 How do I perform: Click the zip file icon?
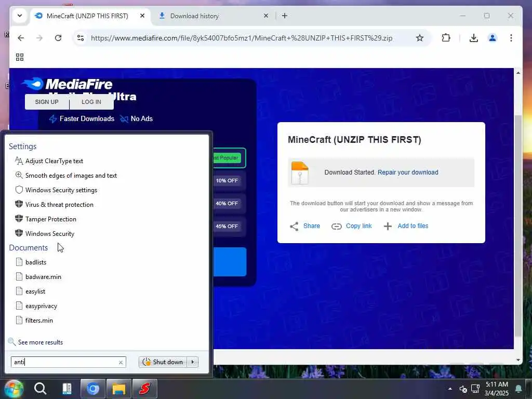tap(300, 172)
